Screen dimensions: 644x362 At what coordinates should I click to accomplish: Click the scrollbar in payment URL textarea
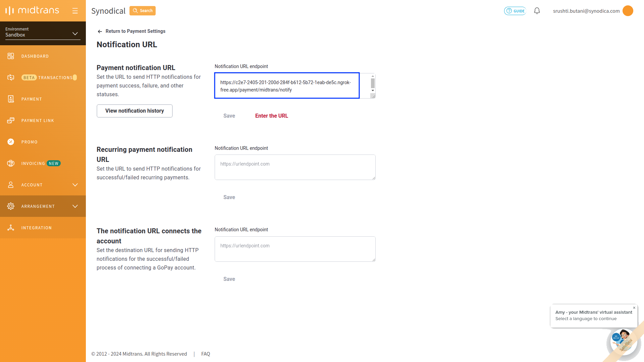point(373,83)
